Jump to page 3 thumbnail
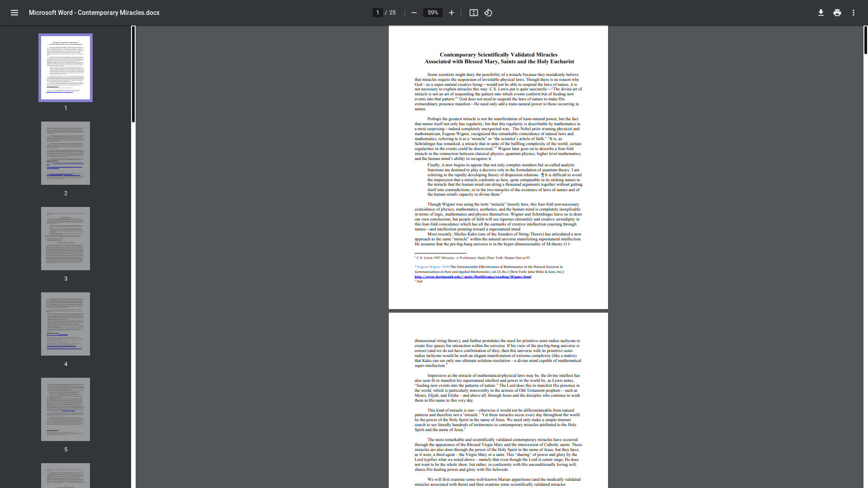This screenshot has height=488, width=868. (66, 239)
